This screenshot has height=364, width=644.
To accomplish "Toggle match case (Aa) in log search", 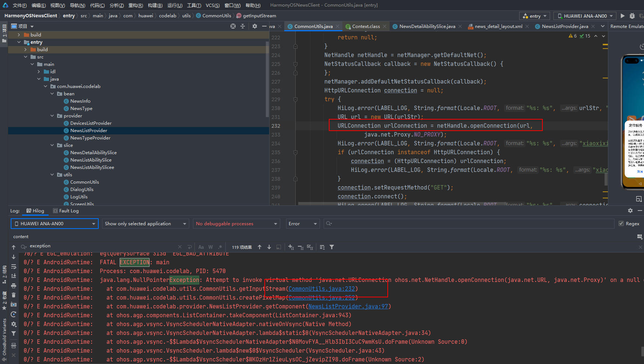I will click(201, 247).
